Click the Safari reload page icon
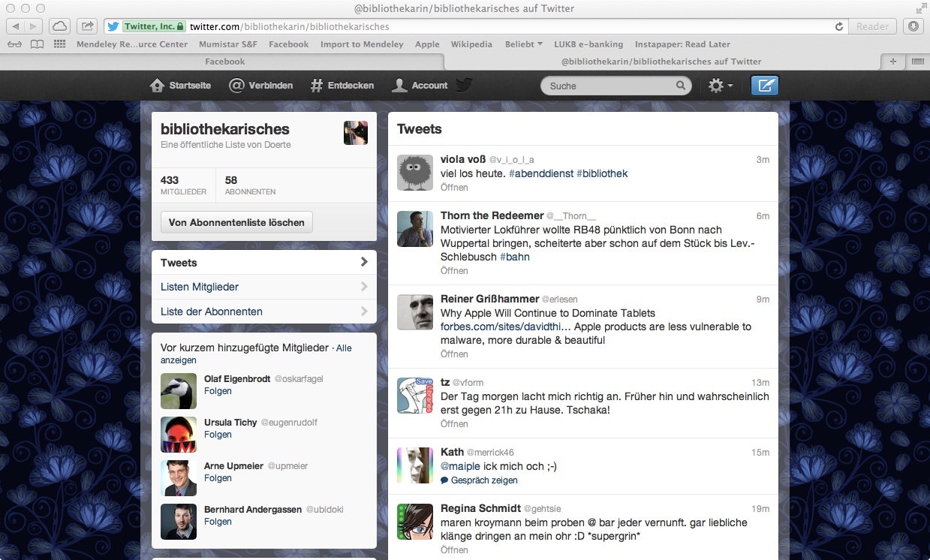The height and width of the screenshot is (560, 930). 839,26
